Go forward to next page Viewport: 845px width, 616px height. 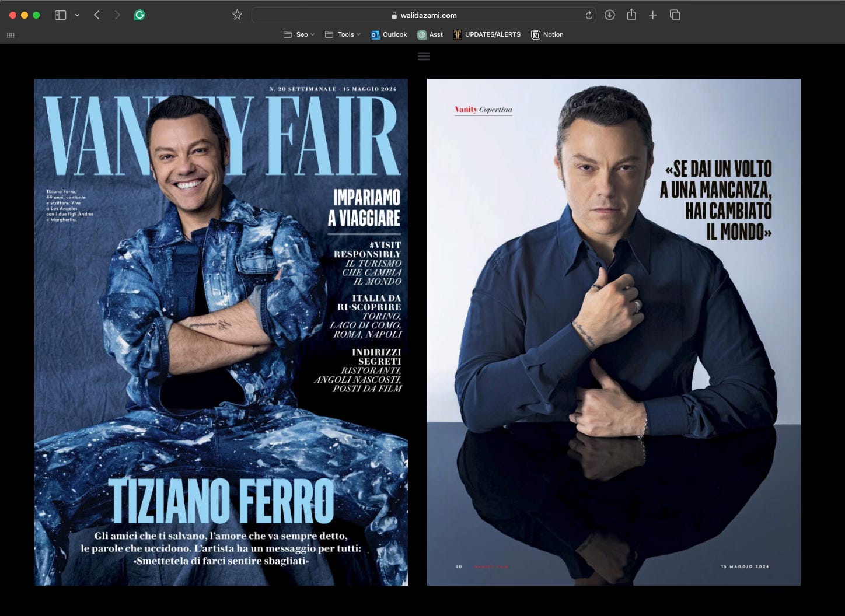tap(117, 15)
